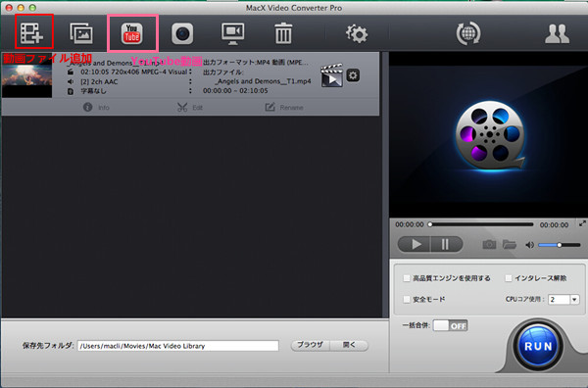Rename the output file
Image resolution: width=588 pixels, height=388 pixels.
coord(284,108)
